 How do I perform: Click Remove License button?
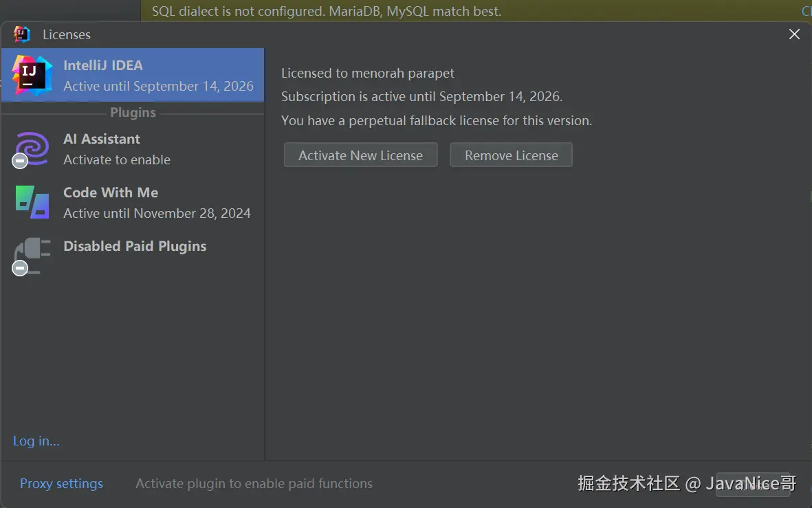coord(511,155)
